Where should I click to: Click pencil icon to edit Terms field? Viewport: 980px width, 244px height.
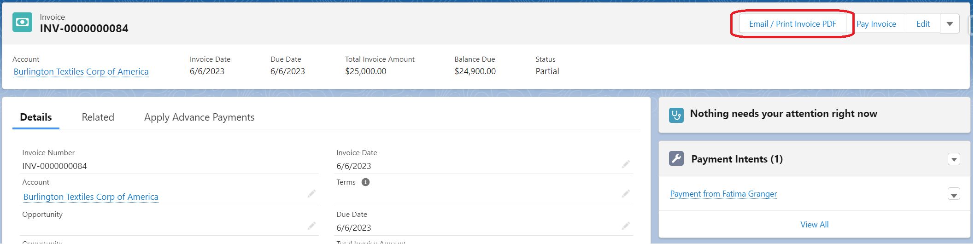pyautogui.click(x=625, y=194)
